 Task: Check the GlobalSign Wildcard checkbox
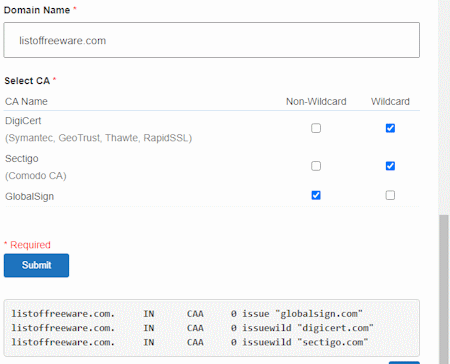click(390, 195)
